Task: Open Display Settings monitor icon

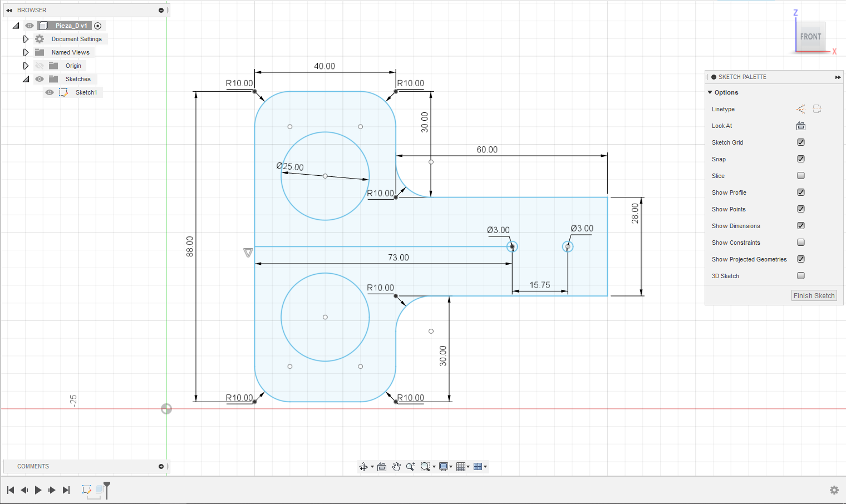Action: pyautogui.click(x=444, y=467)
